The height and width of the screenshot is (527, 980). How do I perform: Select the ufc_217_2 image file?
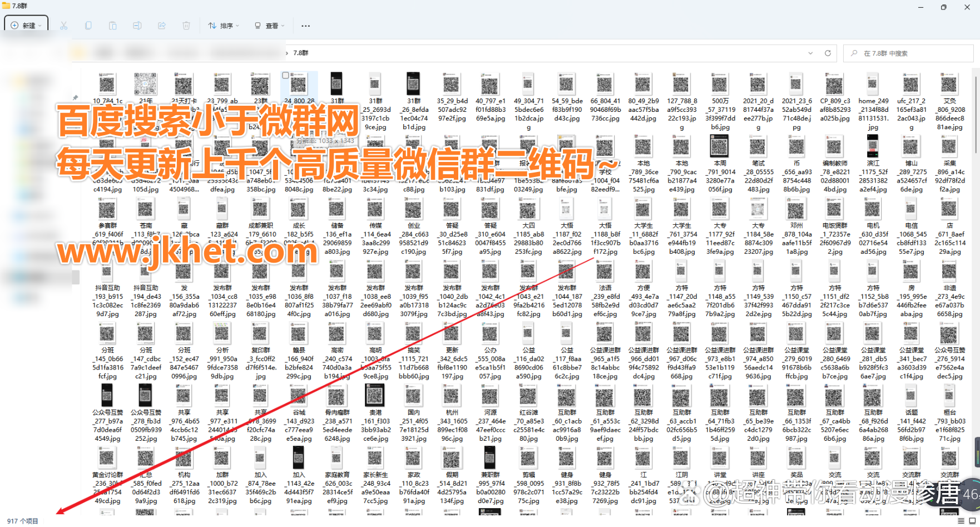point(911,100)
